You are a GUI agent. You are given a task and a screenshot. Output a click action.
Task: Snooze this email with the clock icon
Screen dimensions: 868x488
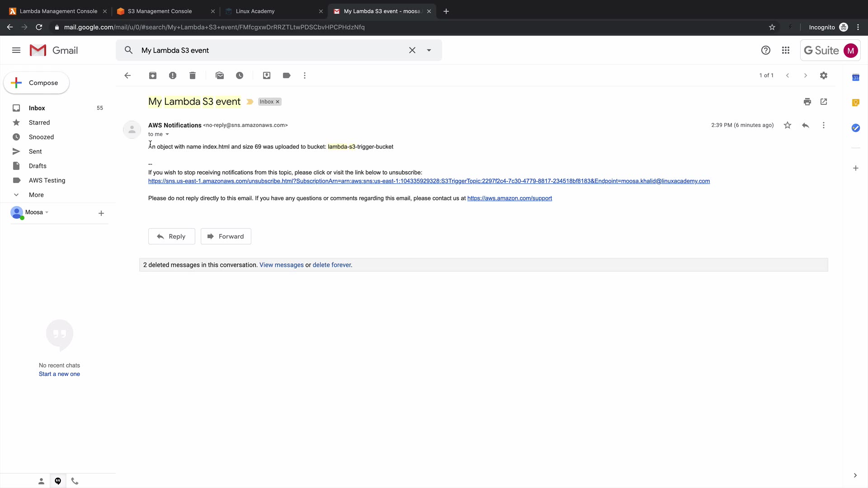pos(240,75)
